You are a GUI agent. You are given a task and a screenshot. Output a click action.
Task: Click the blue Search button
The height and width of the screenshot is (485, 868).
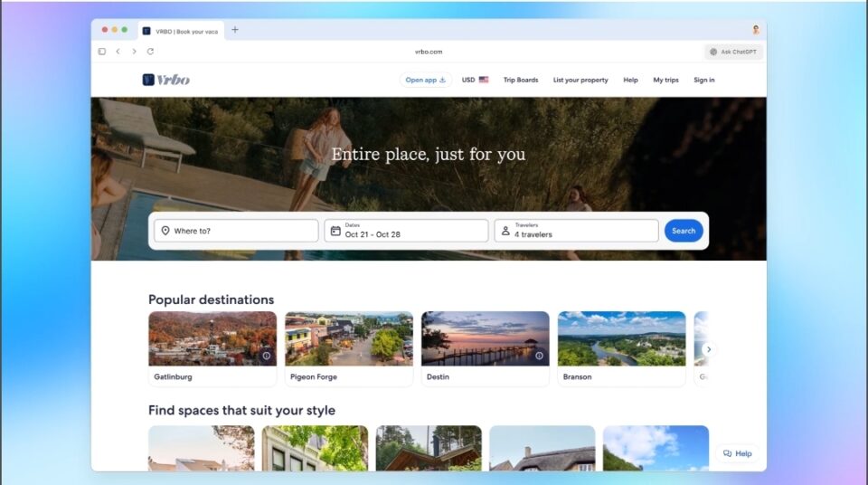(684, 231)
